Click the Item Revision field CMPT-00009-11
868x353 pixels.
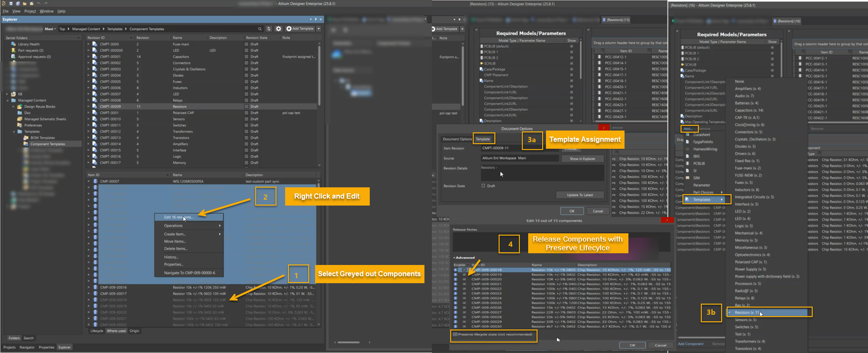(520, 148)
